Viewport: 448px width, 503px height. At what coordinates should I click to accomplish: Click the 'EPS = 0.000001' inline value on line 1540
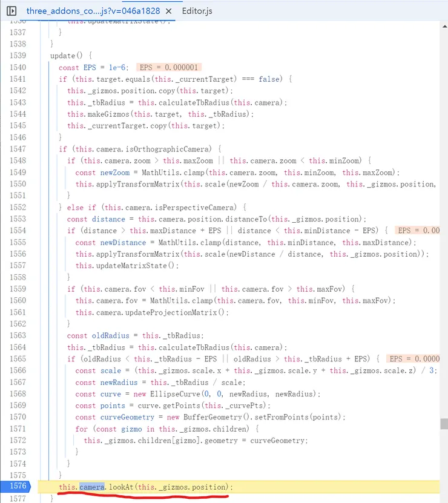[x=169, y=67]
